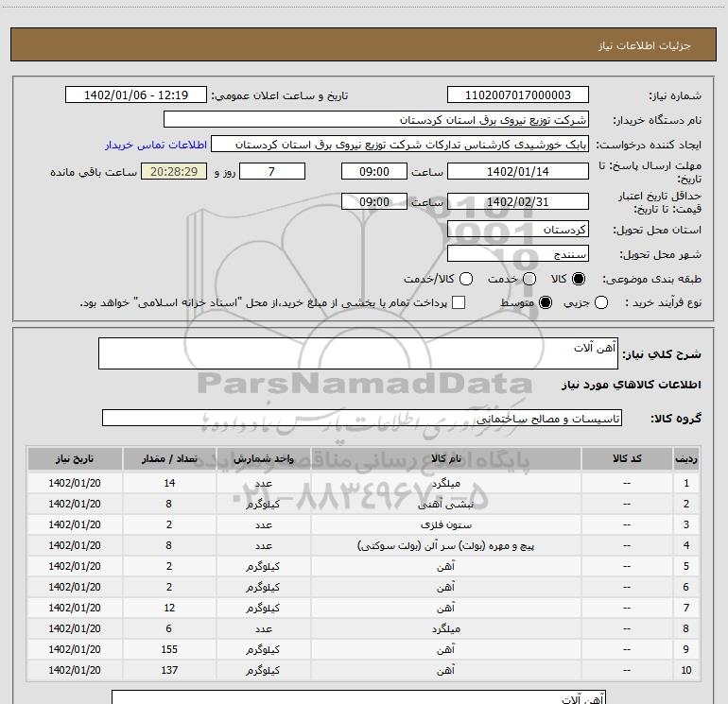
Task: Click quantity 137 in row 10
Action: pos(169,670)
